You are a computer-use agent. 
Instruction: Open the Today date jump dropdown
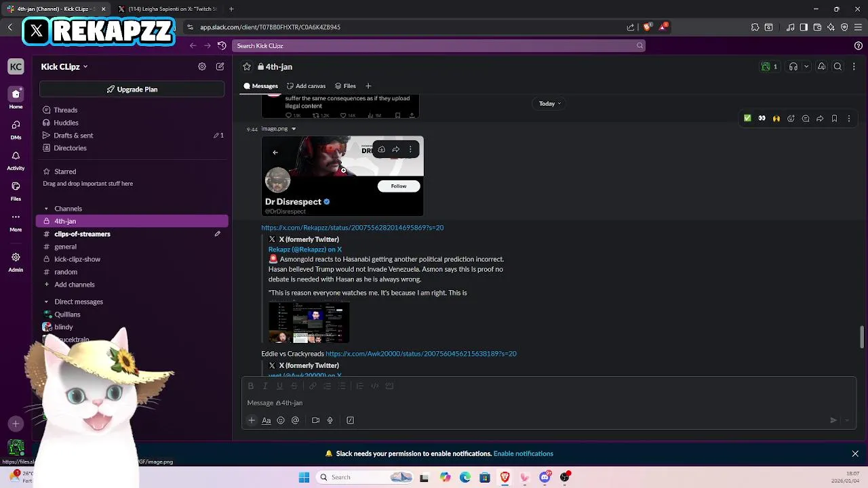click(x=550, y=104)
